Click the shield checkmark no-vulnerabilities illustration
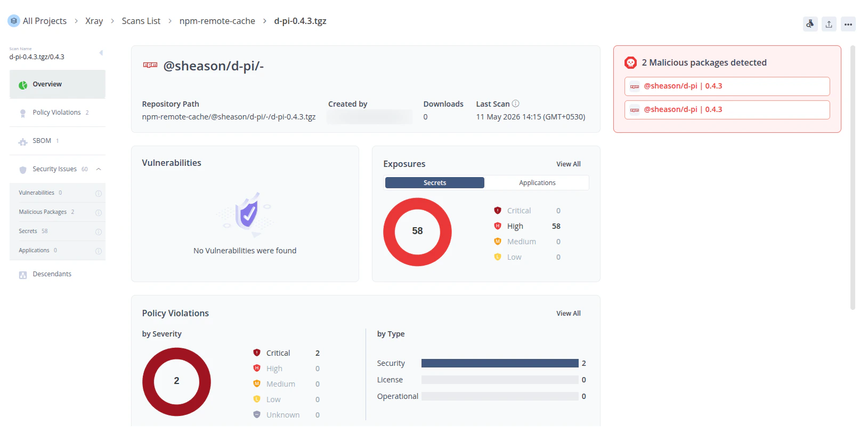The image size is (868, 432). click(x=246, y=214)
